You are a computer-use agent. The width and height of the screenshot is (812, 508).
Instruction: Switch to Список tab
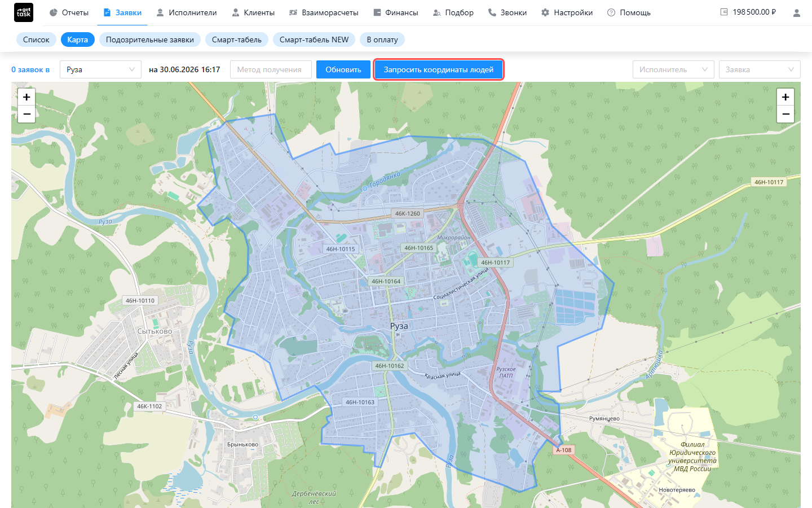point(36,40)
